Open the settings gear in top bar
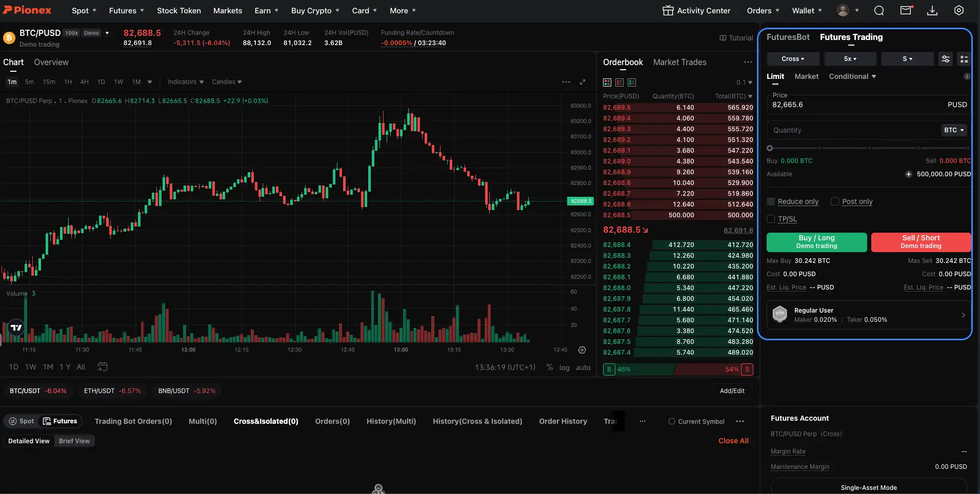980x494 pixels. [959, 11]
